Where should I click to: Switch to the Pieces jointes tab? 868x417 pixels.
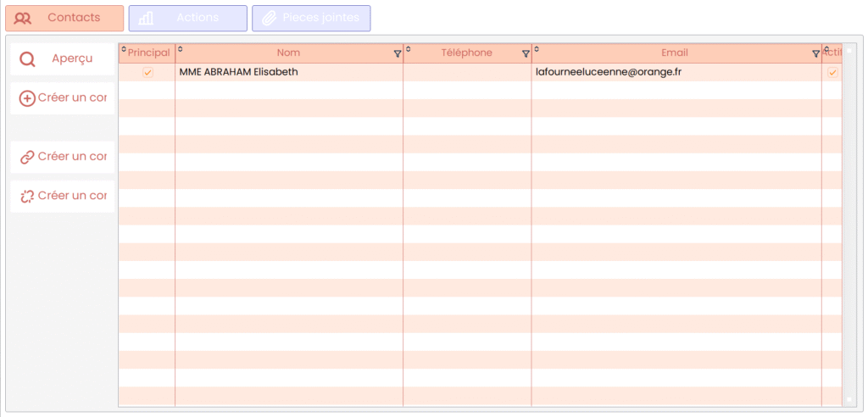(x=311, y=18)
